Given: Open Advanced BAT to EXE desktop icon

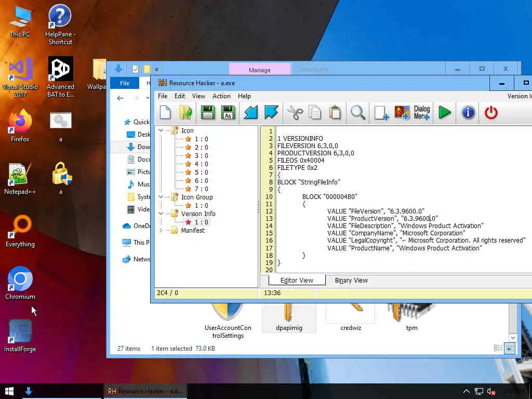Looking at the screenshot, I should [x=60, y=77].
